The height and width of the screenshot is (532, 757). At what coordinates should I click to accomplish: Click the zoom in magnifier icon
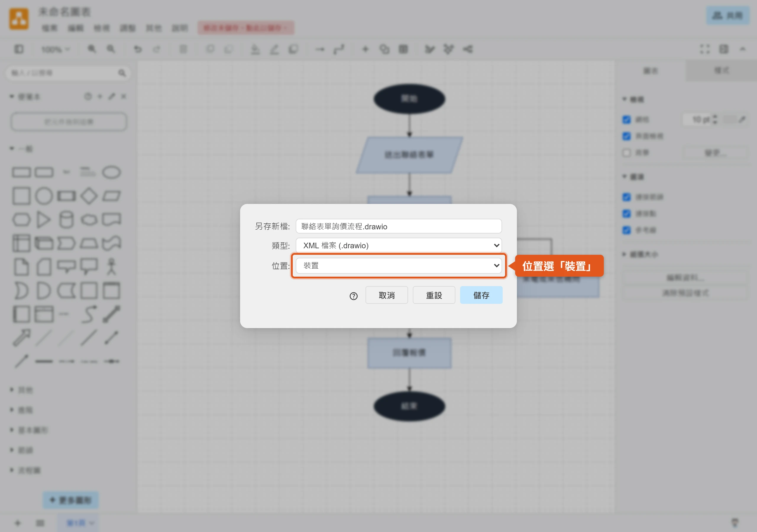tap(92, 49)
